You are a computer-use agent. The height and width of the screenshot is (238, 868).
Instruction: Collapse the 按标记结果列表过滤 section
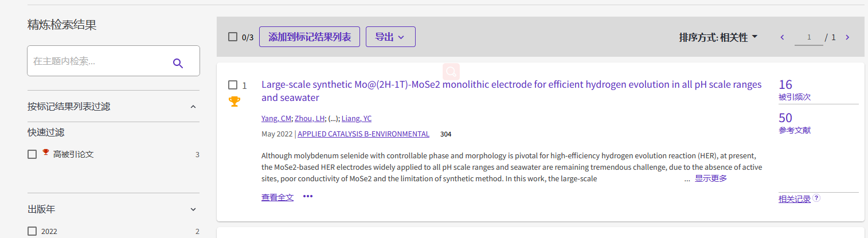193,107
